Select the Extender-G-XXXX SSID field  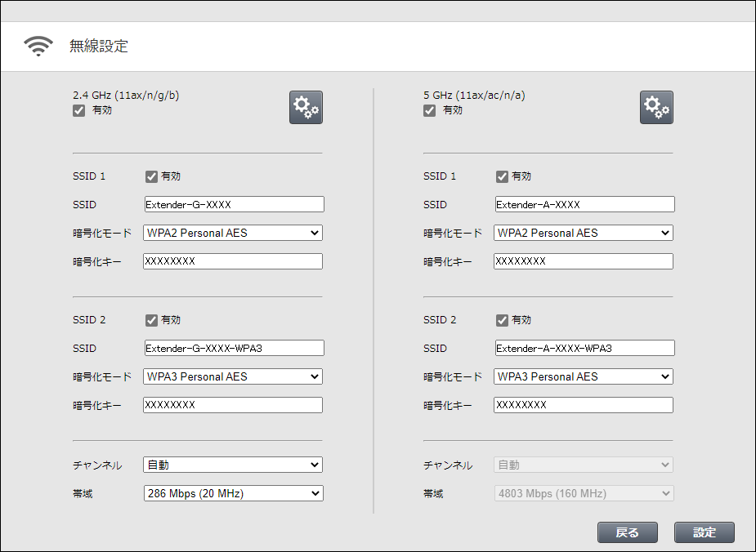(235, 204)
